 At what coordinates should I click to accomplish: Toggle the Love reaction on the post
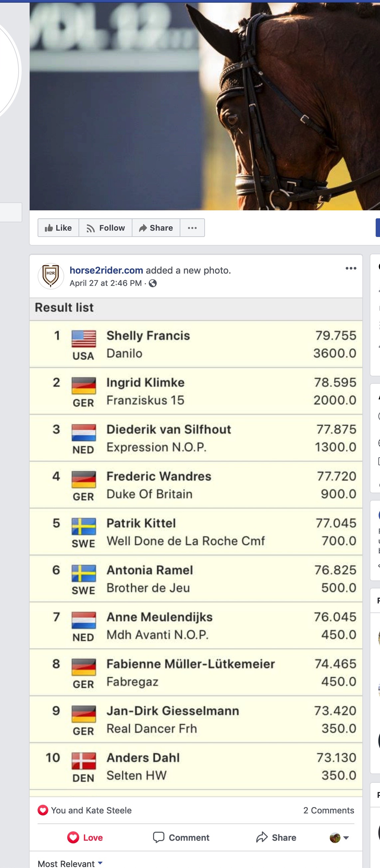coord(85,838)
